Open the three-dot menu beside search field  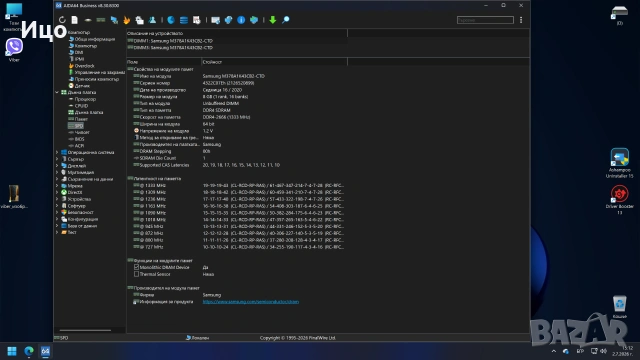point(521,20)
